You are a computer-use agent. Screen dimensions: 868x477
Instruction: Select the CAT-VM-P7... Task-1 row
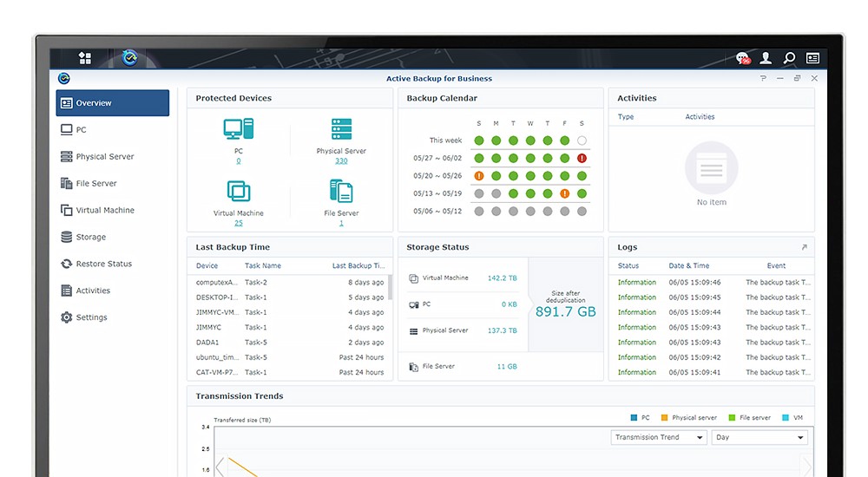[x=290, y=372]
